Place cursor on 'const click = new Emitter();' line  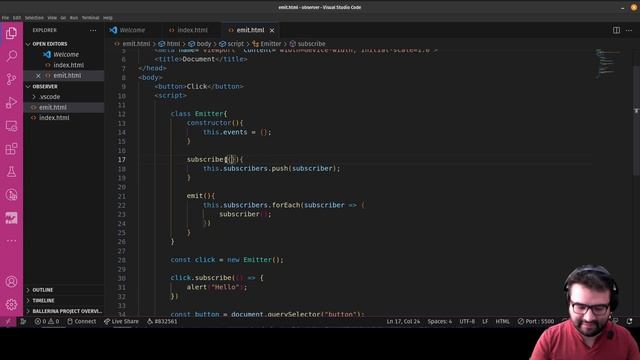coord(227,260)
